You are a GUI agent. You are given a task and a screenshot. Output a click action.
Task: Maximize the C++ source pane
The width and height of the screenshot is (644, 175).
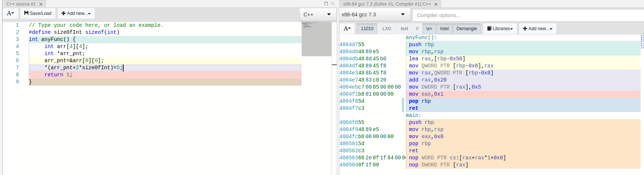tap(326, 4)
